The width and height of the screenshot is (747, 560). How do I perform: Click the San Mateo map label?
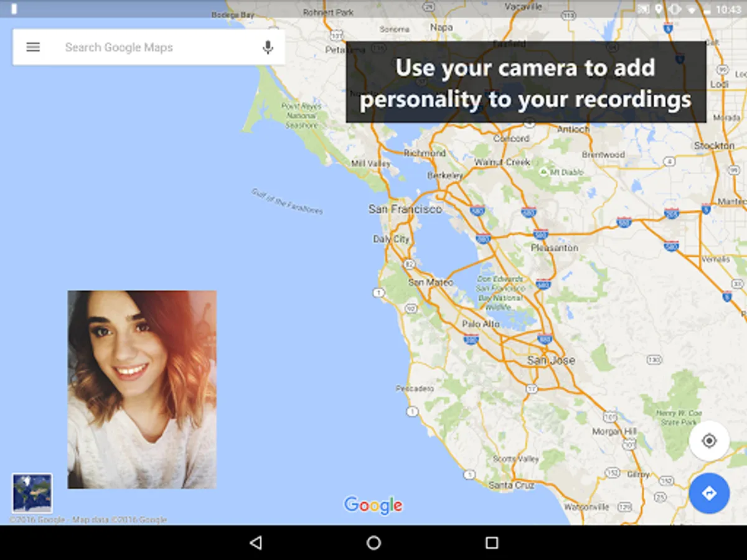pos(430,282)
